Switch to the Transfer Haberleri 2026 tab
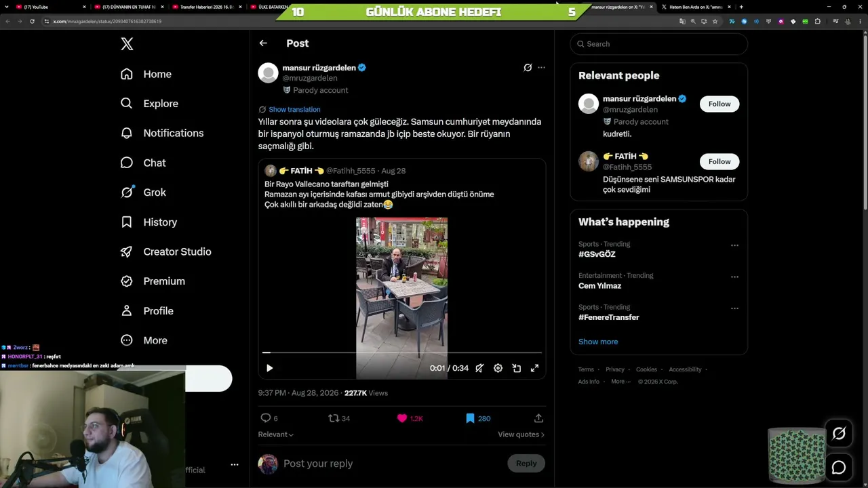The width and height of the screenshot is (868, 488). tap(207, 7)
